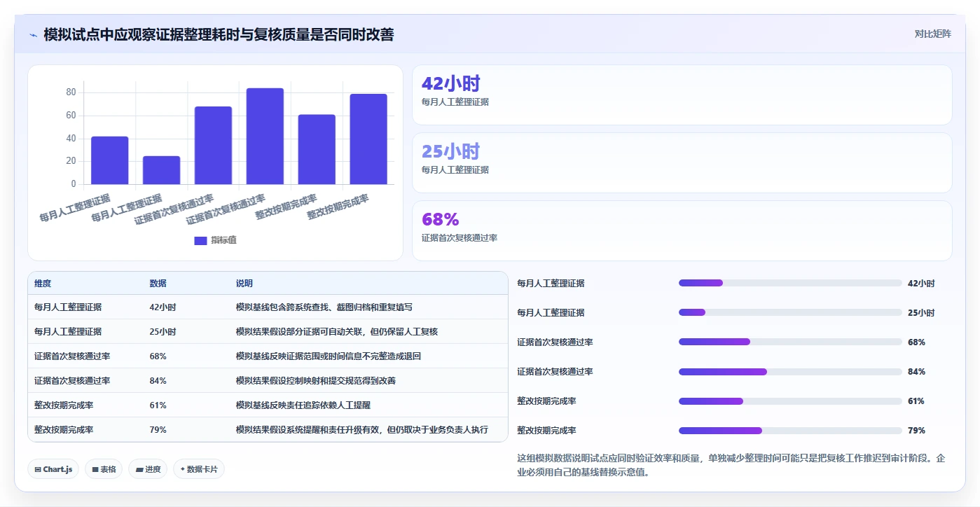Click the 维度 column header

(x=43, y=284)
